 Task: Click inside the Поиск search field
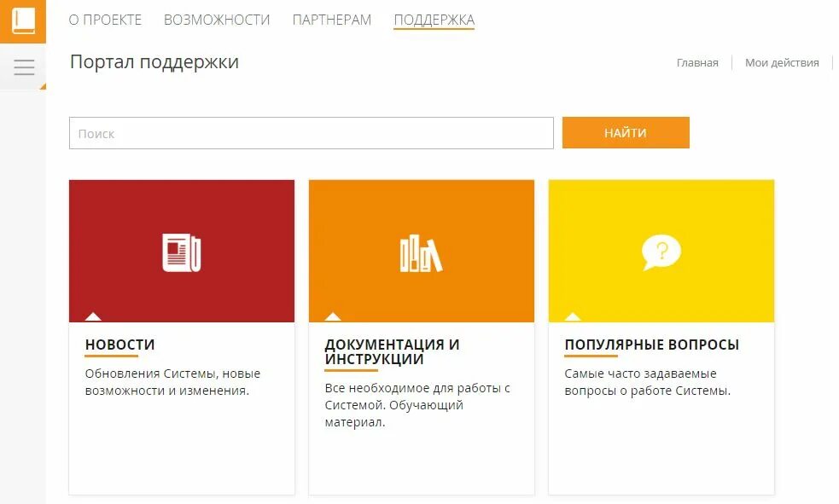click(312, 133)
